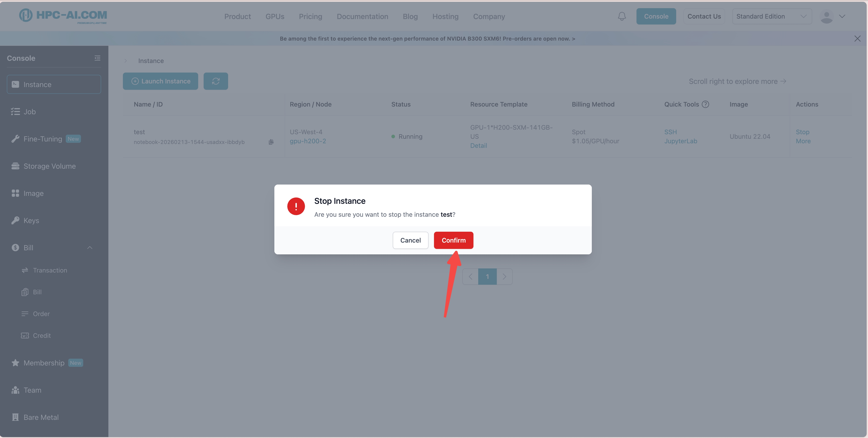Copy the notebook instance ID

pos(271,142)
